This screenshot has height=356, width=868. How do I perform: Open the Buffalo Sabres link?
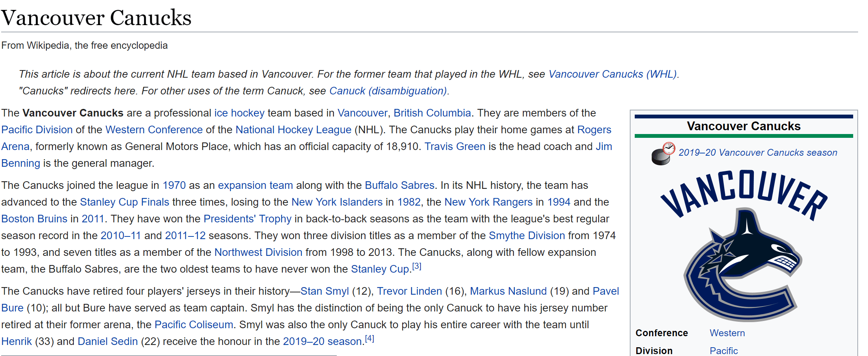coord(399,185)
